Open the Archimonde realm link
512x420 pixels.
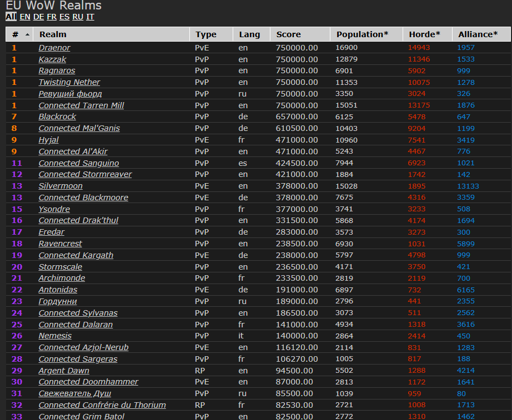[62, 279]
